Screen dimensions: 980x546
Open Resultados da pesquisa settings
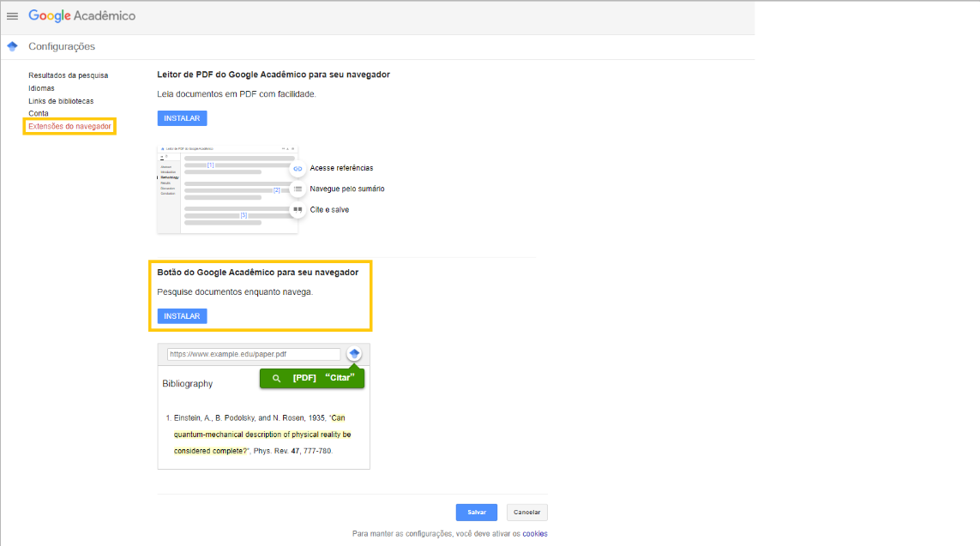pyautogui.click(x=68, y=75)
